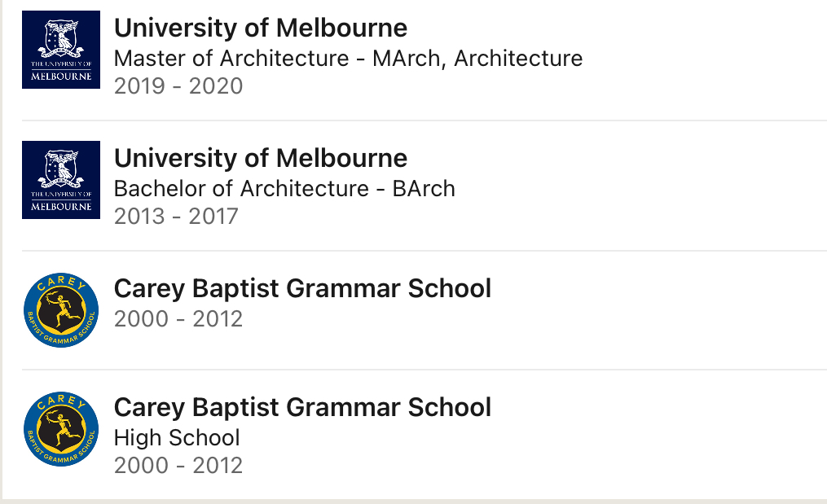Click the gray strip below the education card
Viewport: 827px width, 504px height.
pyautogui.click(x=413, y=501)
